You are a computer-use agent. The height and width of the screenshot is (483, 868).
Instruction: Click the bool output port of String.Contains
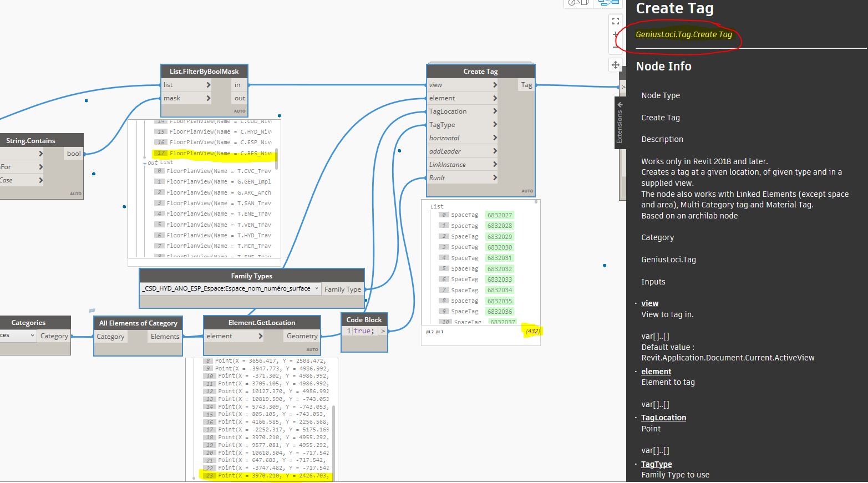click(74, 154)
